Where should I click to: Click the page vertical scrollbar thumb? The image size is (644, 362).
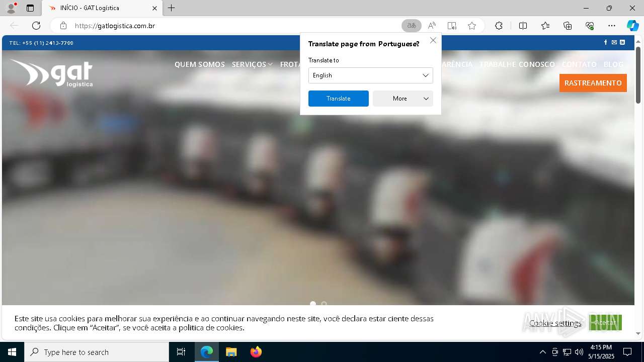638,75
